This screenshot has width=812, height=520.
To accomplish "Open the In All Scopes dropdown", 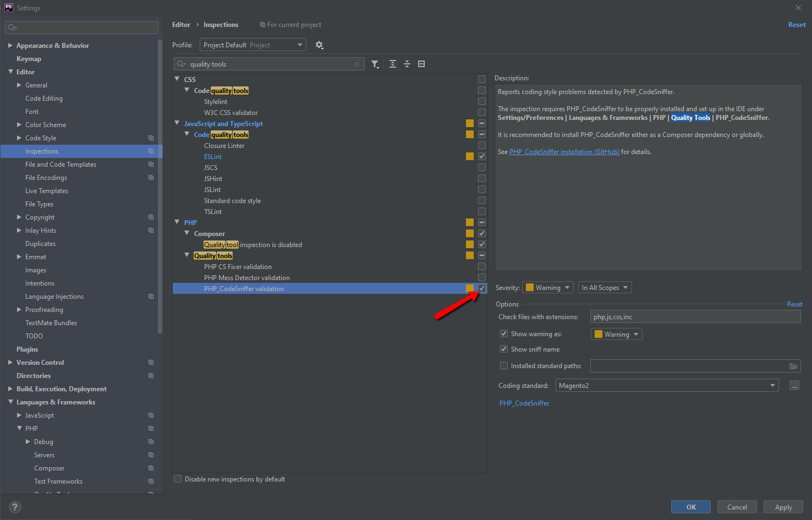I will [605, 288].
